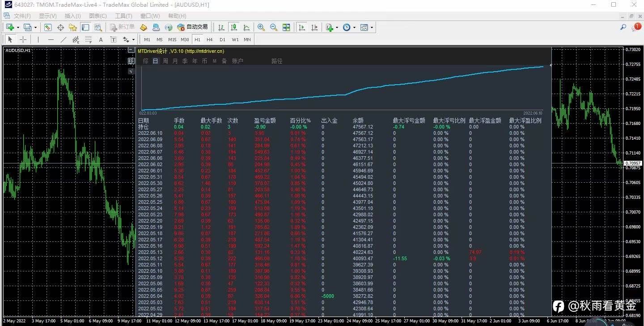This screenshot has width=644, height=326.
Task: Click the -5000 withdrawal value
Action: tap(327, 296)
